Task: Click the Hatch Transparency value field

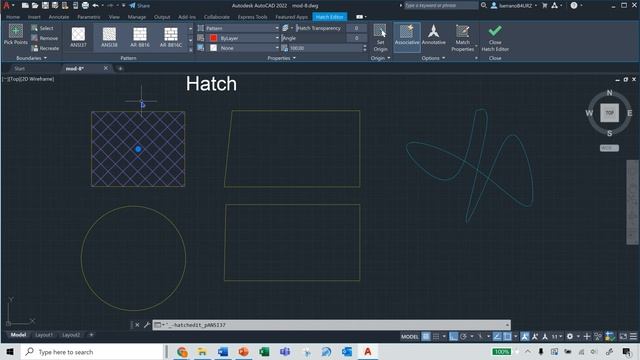Action: pos(356,28)
